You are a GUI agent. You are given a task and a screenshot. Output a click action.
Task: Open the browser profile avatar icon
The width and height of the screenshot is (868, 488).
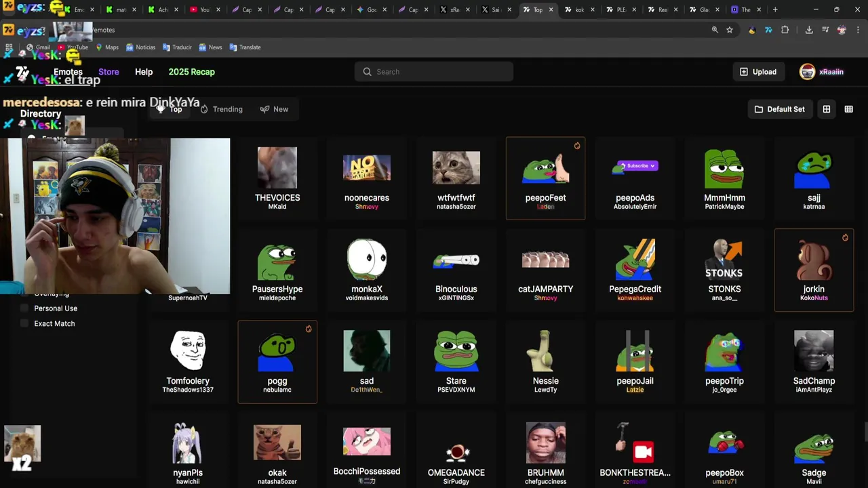pos(842,30)
